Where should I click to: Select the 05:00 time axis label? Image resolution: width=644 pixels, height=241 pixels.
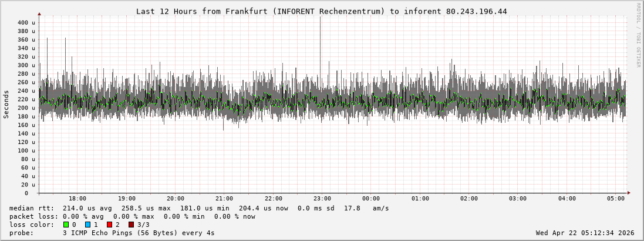[616, 199]
